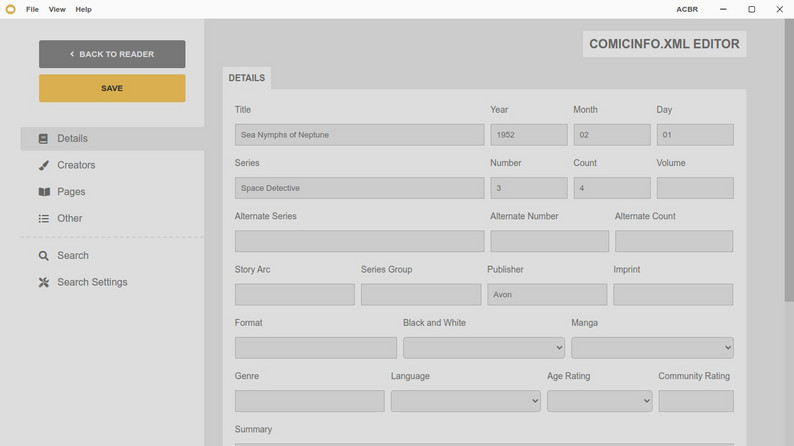Go back to the reader

[x=112, y=54]
